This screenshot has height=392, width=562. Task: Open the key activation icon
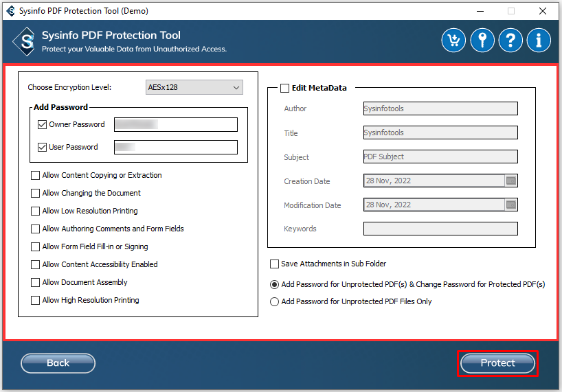(x=482, y=41)
